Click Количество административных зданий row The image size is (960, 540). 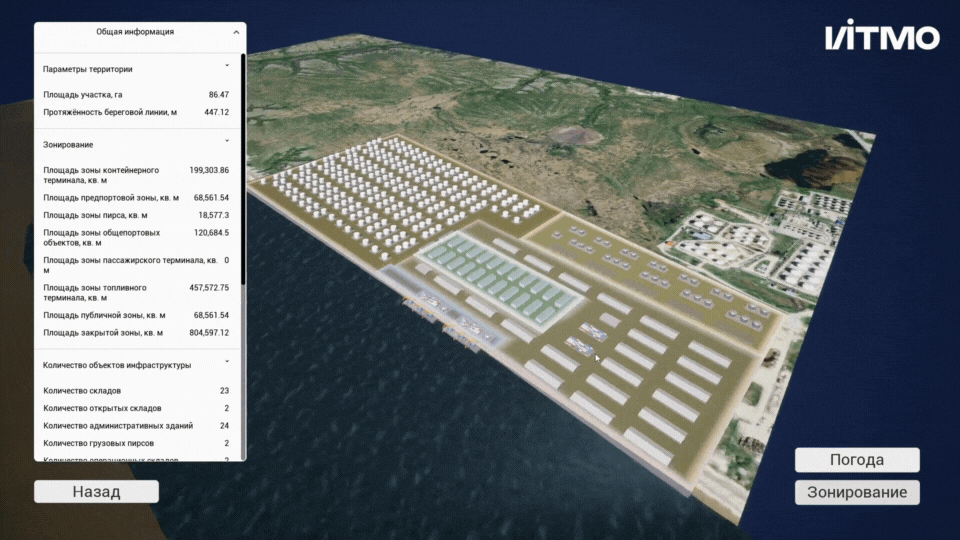(136, 426)
